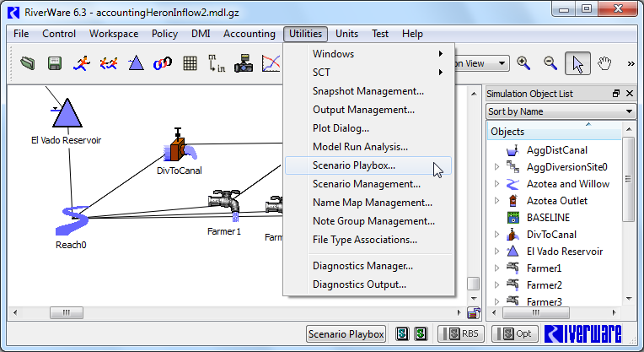Click the single runner Run Control icon
The width and height of the screenshot is (644, 352).
coord(81,63)
